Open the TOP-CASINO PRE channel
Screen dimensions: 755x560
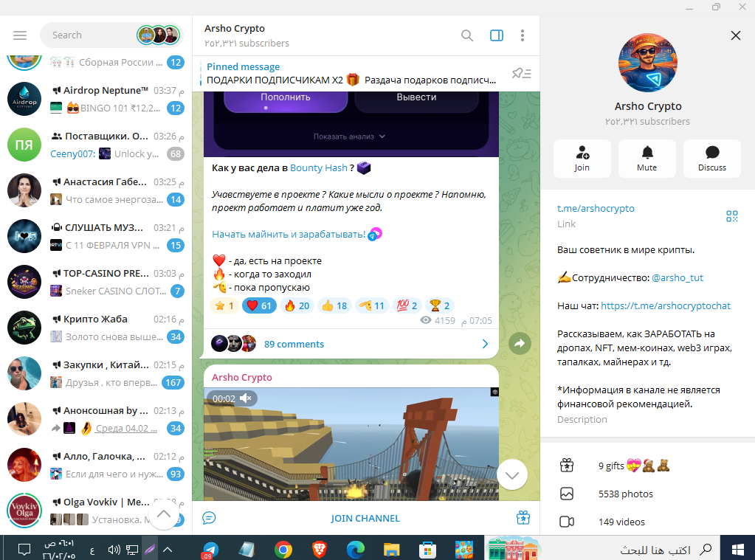coord(96,282)
